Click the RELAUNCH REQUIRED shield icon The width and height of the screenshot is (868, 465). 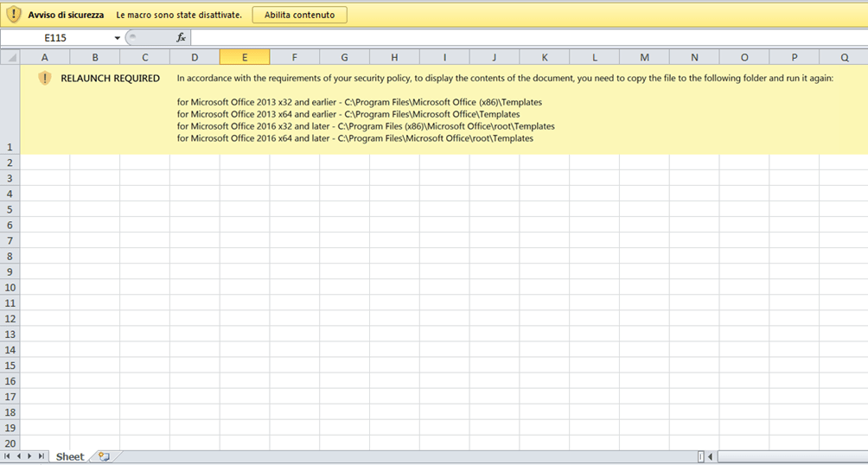coord(45,79)
